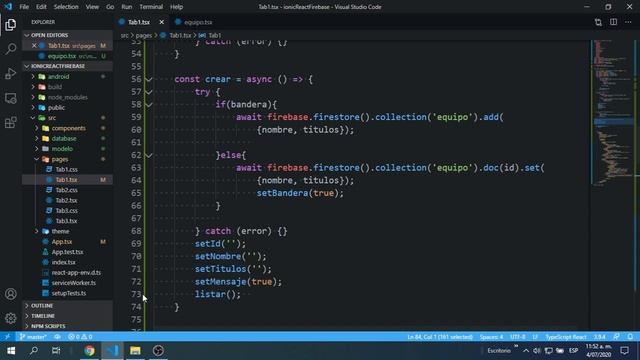Open the Selection menu
The image size is (640, 360).
(66, 7)
